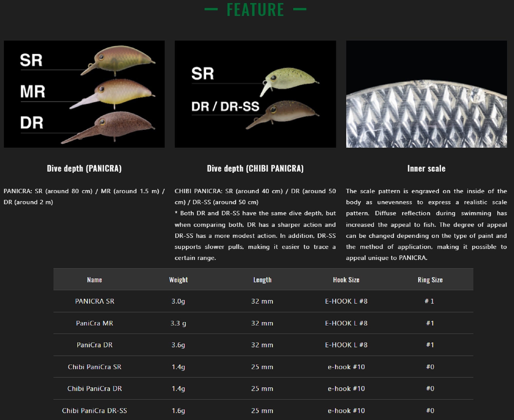Select the PaniCra MR row name

tap(95, 323)
